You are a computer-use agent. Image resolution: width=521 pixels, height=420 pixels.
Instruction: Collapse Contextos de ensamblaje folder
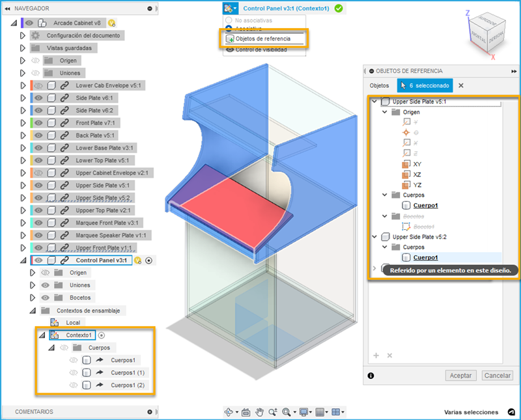[33, 311]
